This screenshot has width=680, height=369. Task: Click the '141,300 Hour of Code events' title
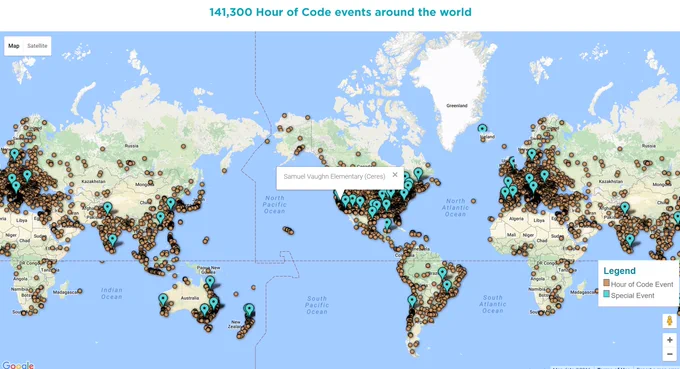(x=340, y=12)
